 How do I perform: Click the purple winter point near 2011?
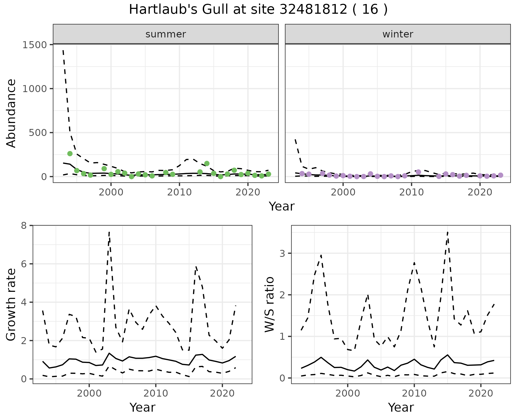coord(418,172)
